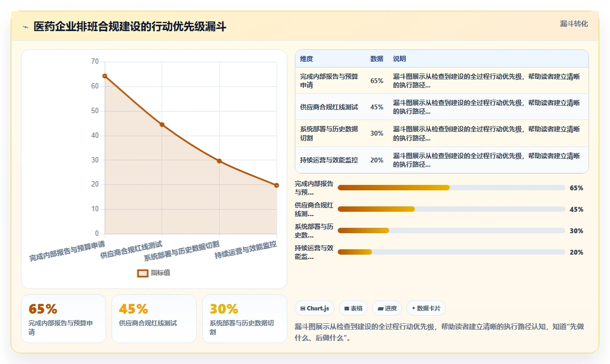Screen dimensions: 610x364
Task: Click the page title 医药企业排班合规建设的行动优先级漏斗
Action: point(130,27)
